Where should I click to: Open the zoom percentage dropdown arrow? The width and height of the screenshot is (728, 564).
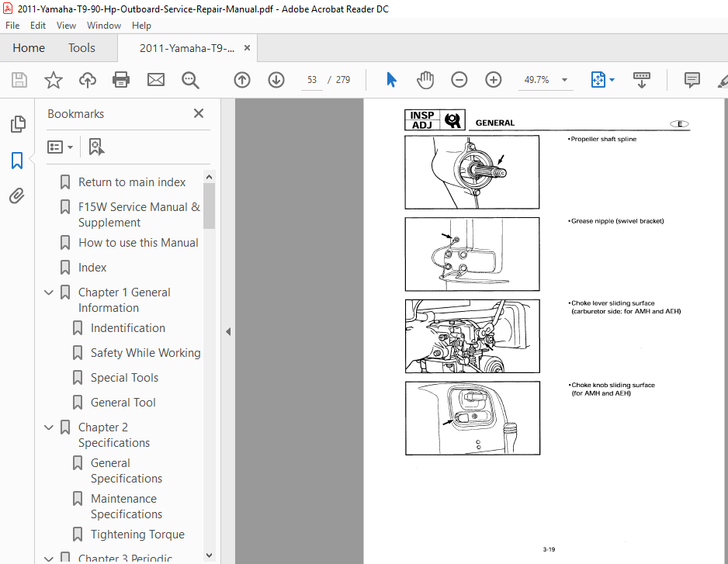(x=564, y=80)
